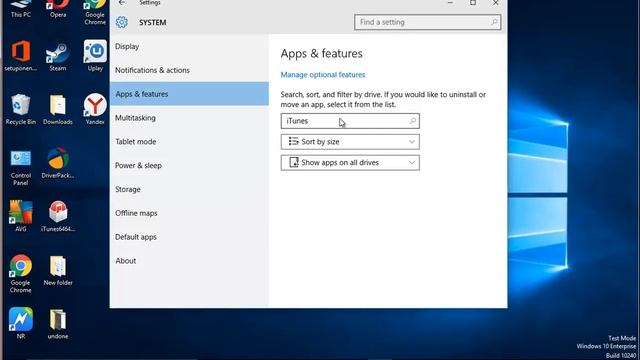Image resolution: width=640 pixels, height=360 pixels.
Task: Open the About section
Action: (x=189, y=260)
